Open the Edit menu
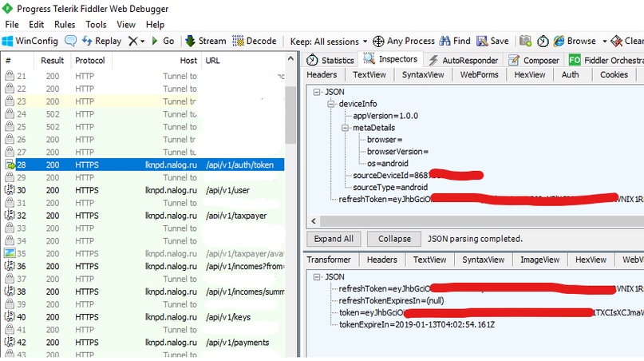 click(x=36, y=25)
